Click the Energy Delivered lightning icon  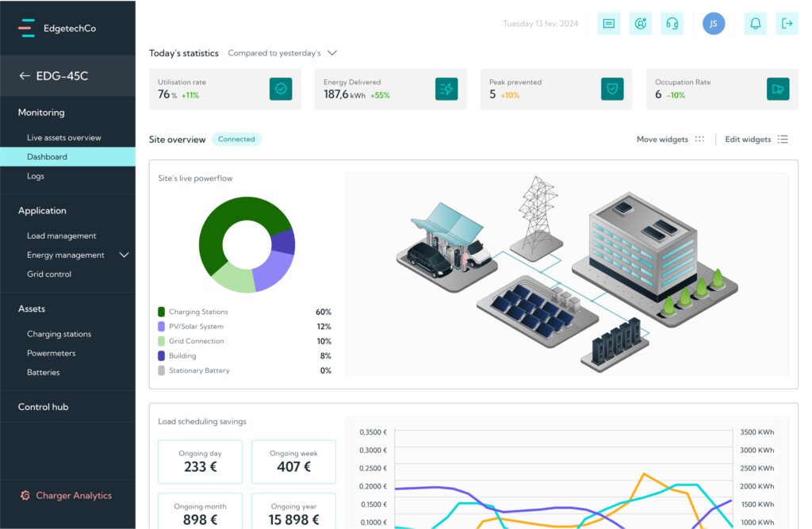[x=446, y=89]
